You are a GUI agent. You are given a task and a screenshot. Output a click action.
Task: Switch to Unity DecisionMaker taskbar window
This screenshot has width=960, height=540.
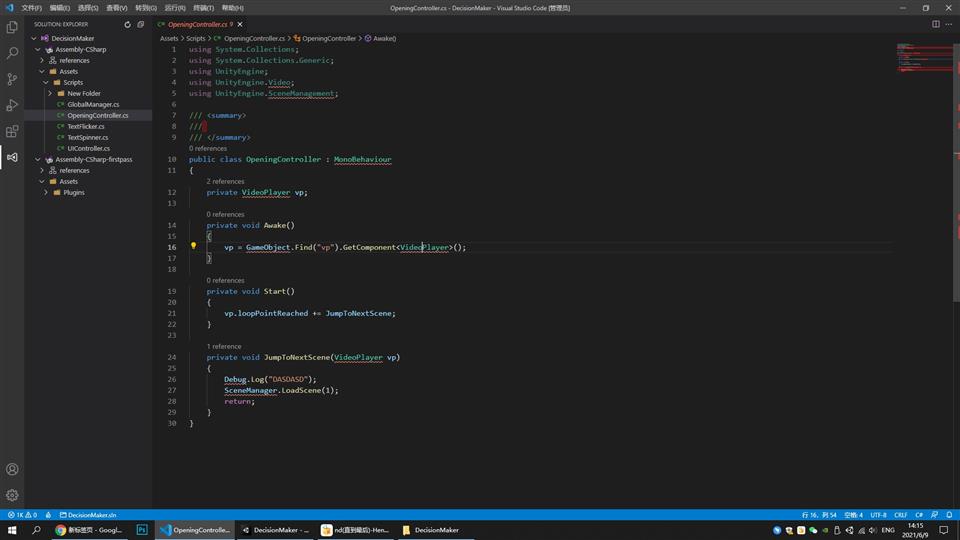276,530
